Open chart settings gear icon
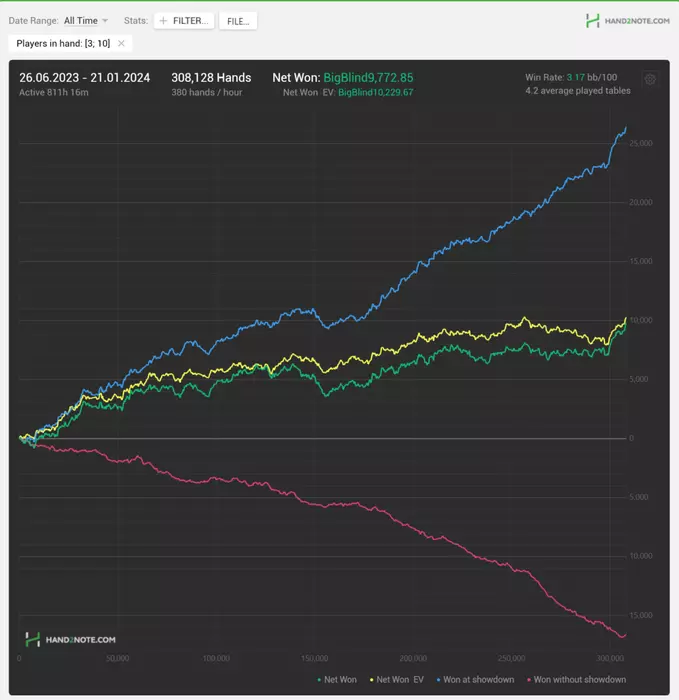The width and height of the screenshot is (679, 700). [x=650, y=79]
